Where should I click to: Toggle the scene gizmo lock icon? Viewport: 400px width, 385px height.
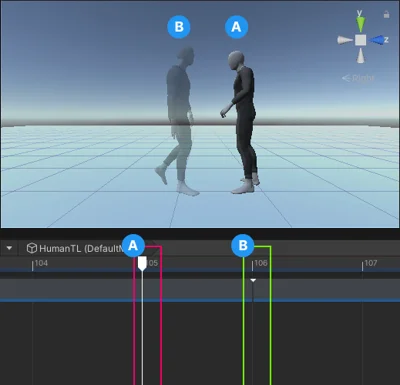pos(386,14)
